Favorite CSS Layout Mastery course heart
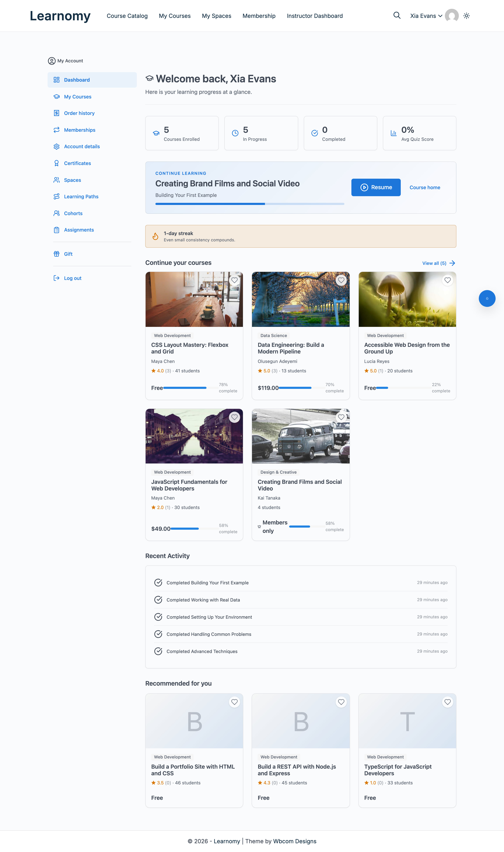504x852 pixels. point(234,280)
